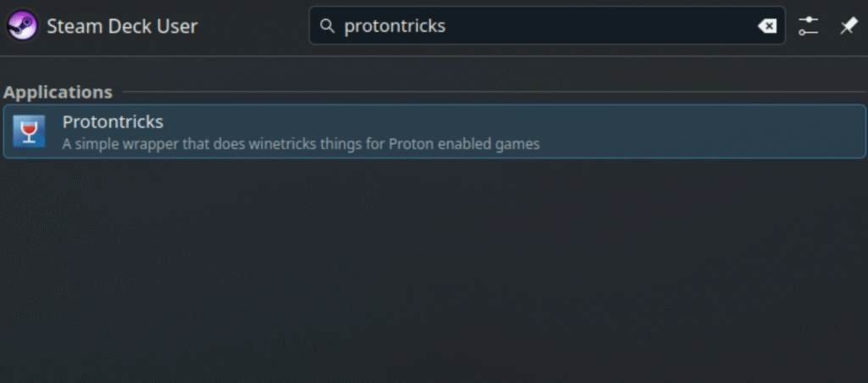Clear the search text with backspace icon
Image resolution: width=868 pixels, height=383 pixels.
click(x=766, y=26)
